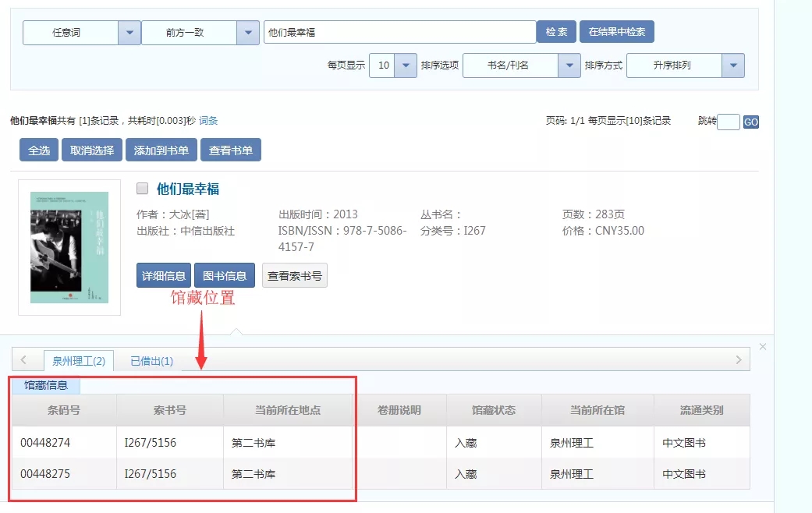The height and width of the screenshot is (513, 812).
Task: Switch to the 已借出(1) tab
Action: 151,361
